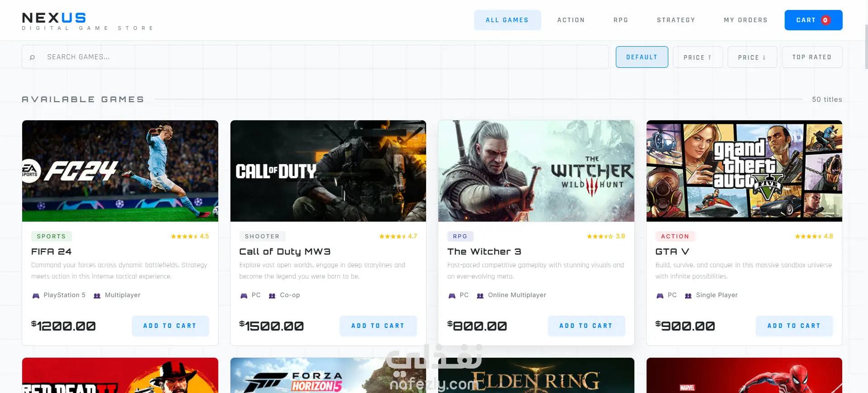Sort games by price ascending
This screenshot has width=868, height=393.
(698, 57)
